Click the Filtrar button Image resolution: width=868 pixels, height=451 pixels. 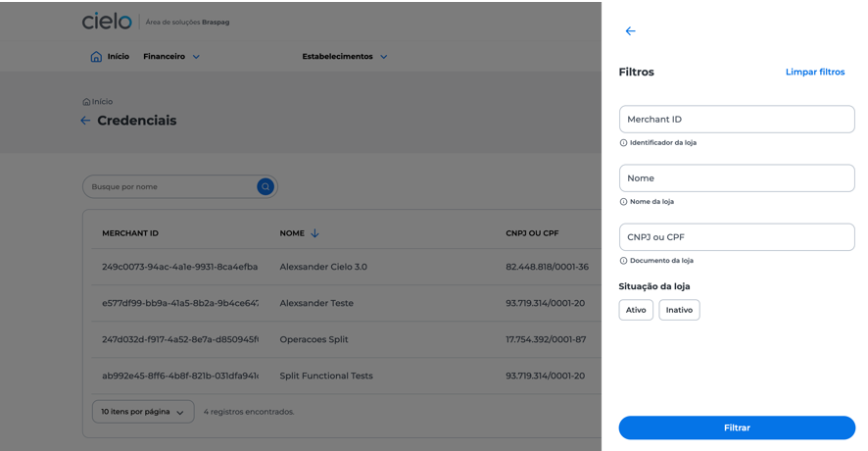(x=737, y=427)
